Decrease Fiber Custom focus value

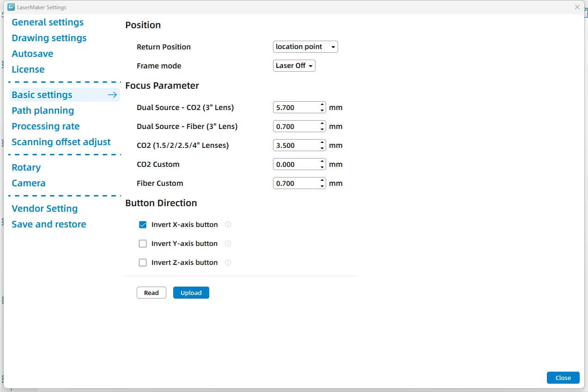322,186
